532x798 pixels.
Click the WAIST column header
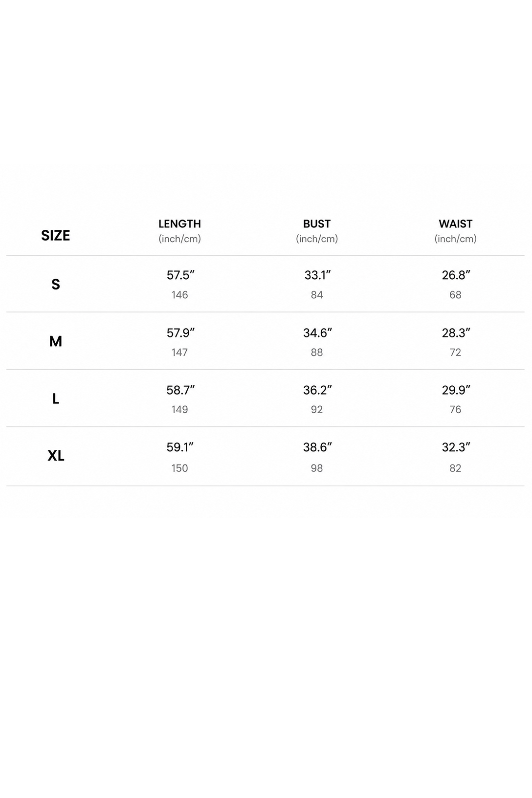click(x=455, y=224)
